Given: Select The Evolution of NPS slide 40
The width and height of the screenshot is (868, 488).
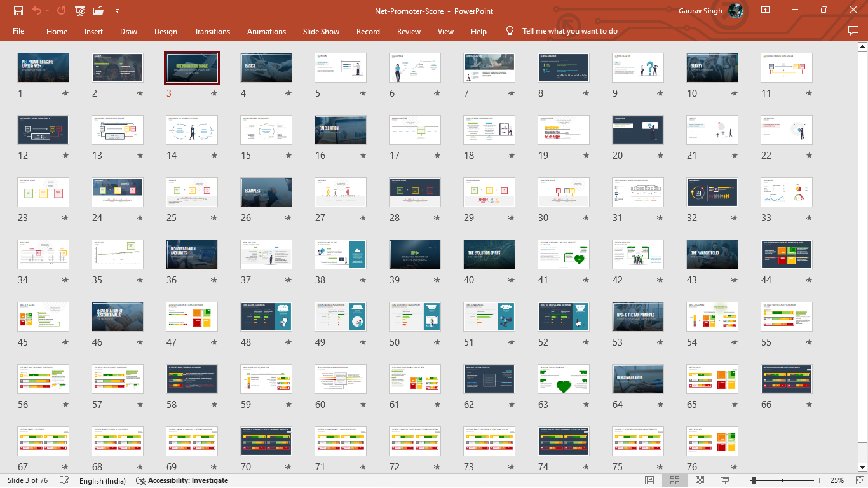Looking at the screenshot, I should tap(489, 255).
